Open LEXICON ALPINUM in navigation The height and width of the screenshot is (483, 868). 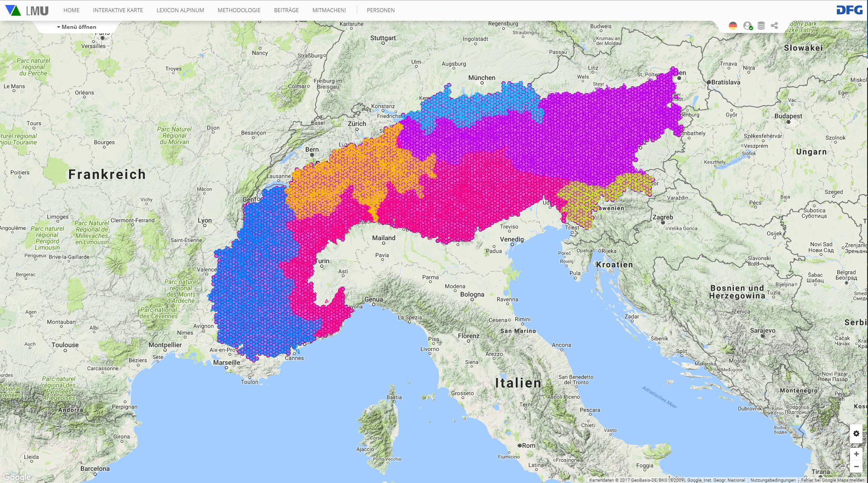point(180,10)
